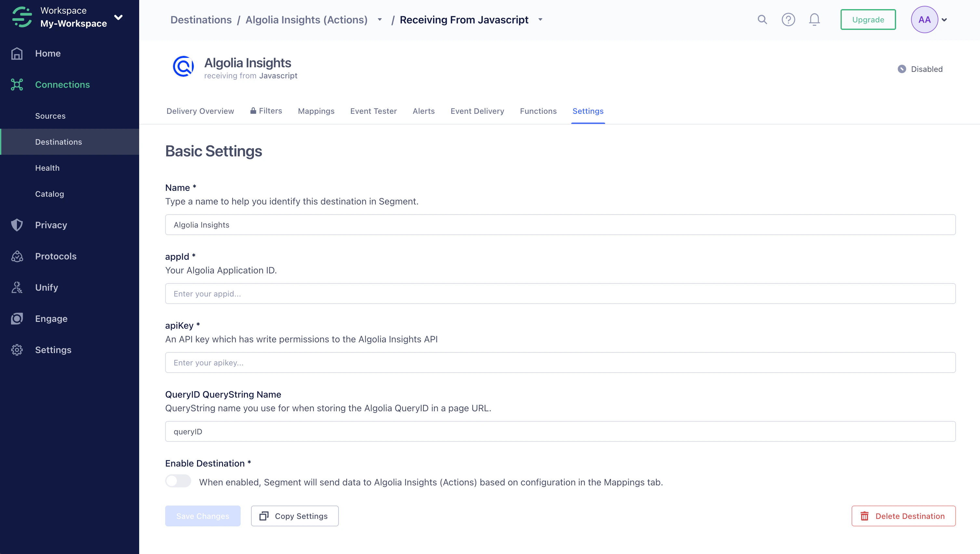Click the notification bell icon
This screenshot has width=980, height=554.
pos(814,20)
